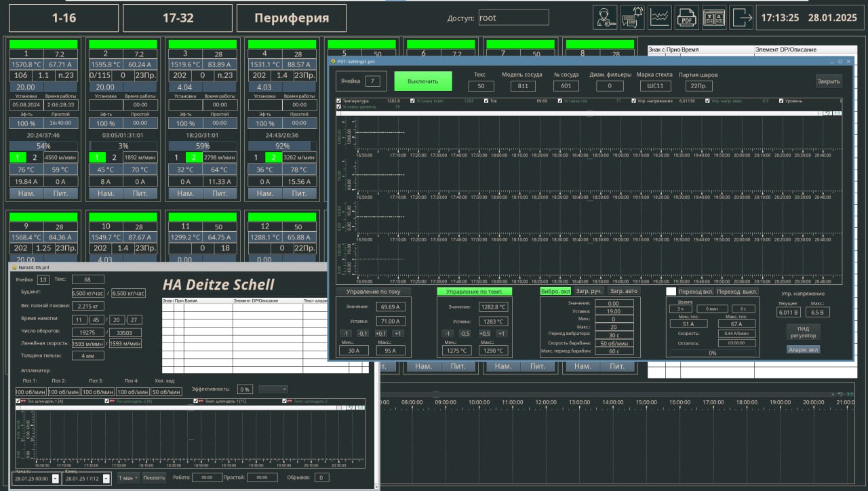Image resolution: width=868 pixels, height=491 pixels.
Task: Toggle the Уставка темп. trace checkbox
Action: 412,101
